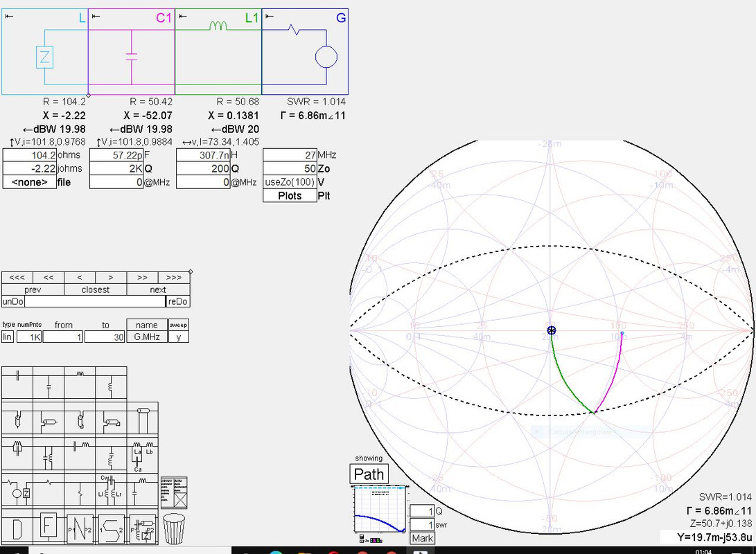
Task: Edit the 57.22p F capacitor value
Action: click(116, 155)
